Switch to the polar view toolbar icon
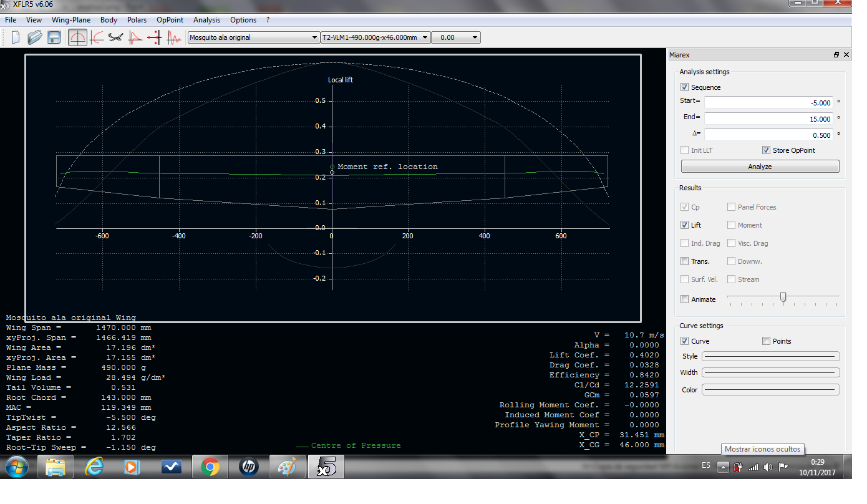Viewport: 867px width, 504px height. [x=97, y=37]
